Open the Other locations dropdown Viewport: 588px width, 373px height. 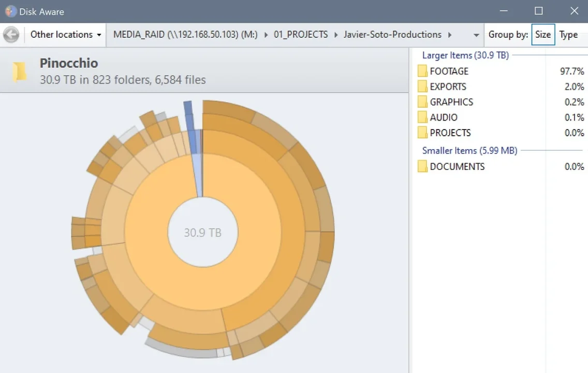[65, 35]
